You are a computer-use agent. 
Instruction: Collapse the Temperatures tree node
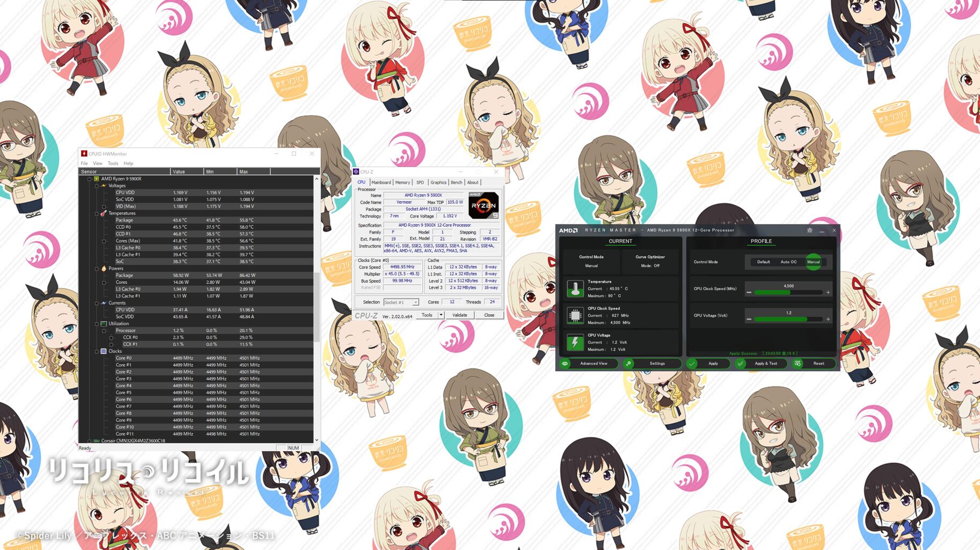[97, 213]
